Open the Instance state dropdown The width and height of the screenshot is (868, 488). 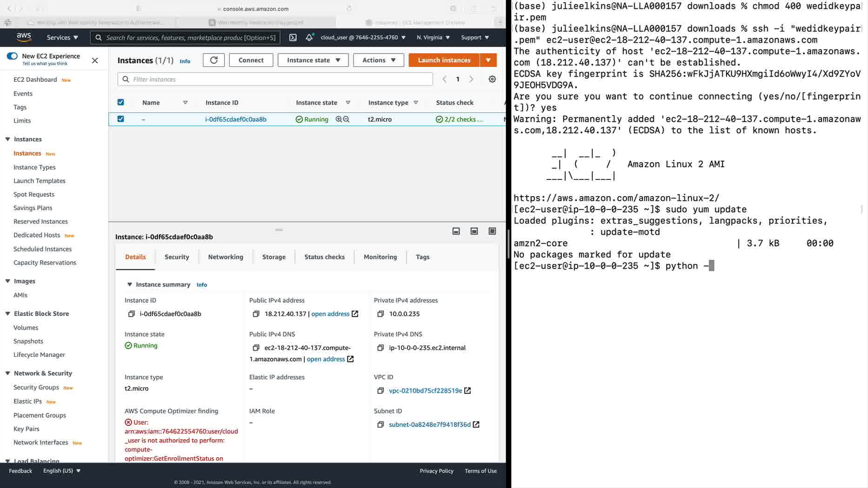click(313, 60)
